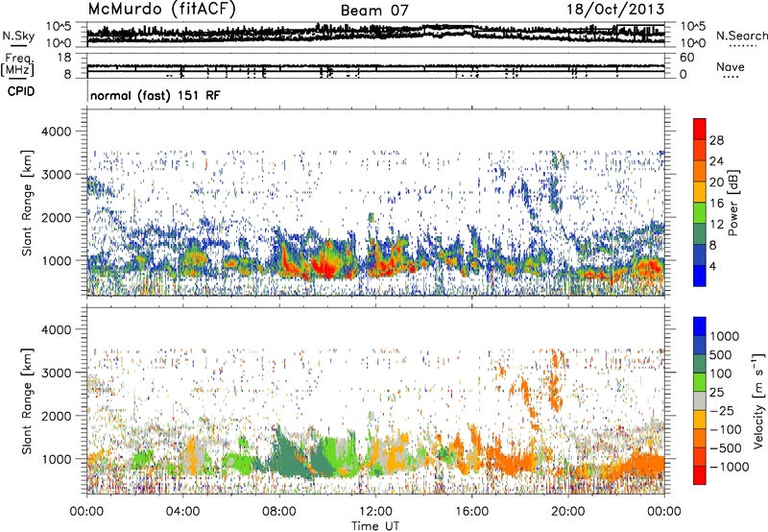The height and width of the screenshot is (532, 768).
Task: Click the "28" tick on the Power color bar
Action: point(716,140)
